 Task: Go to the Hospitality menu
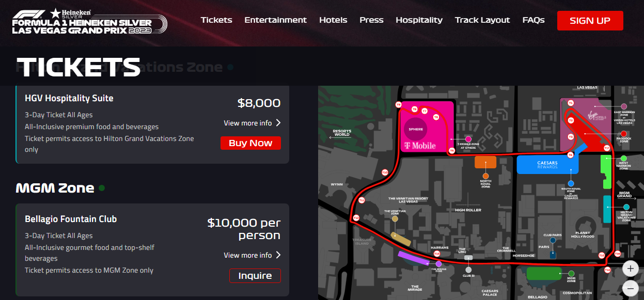(x=419, y=20)
